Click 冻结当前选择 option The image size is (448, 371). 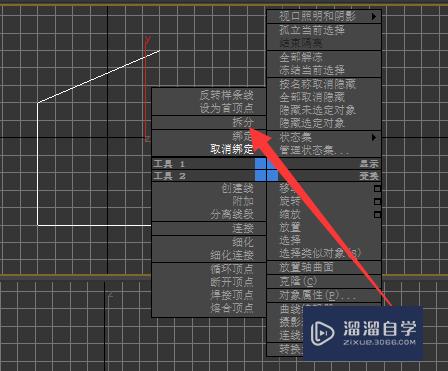312,70
